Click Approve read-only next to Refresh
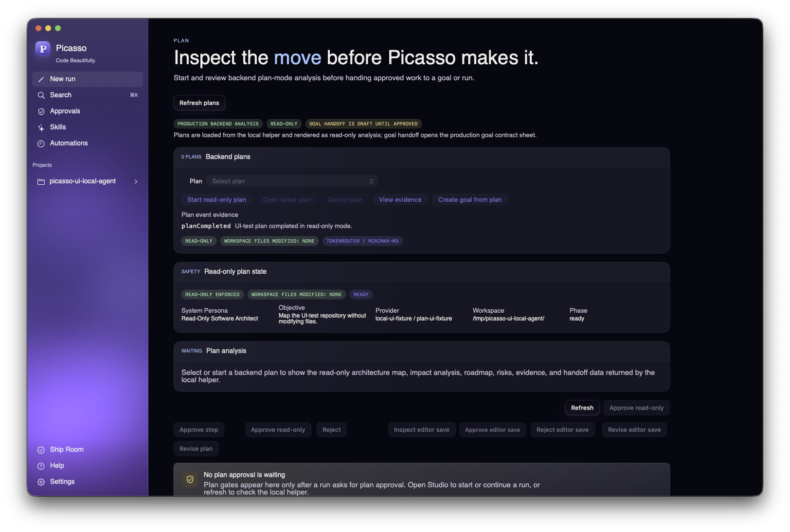The image size is (790, 532). tap(636, 408)
